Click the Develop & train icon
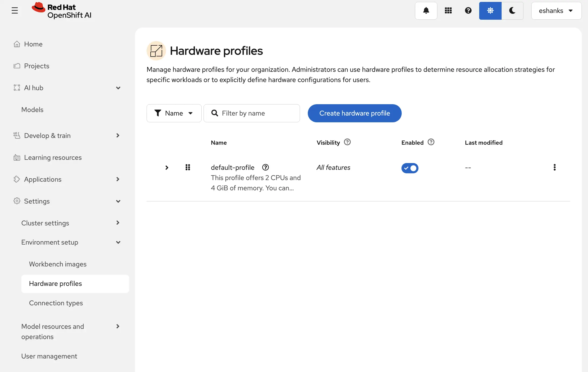 coord(17,136)
